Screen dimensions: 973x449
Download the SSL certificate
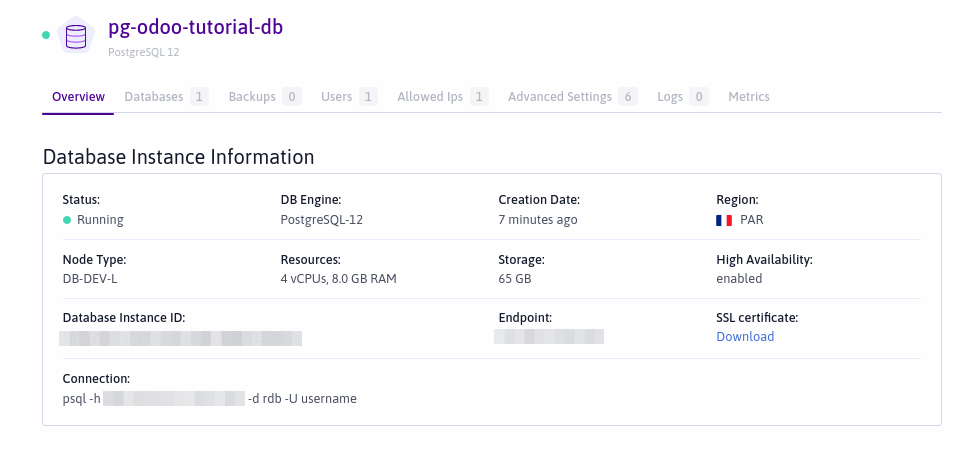[745, 337]
